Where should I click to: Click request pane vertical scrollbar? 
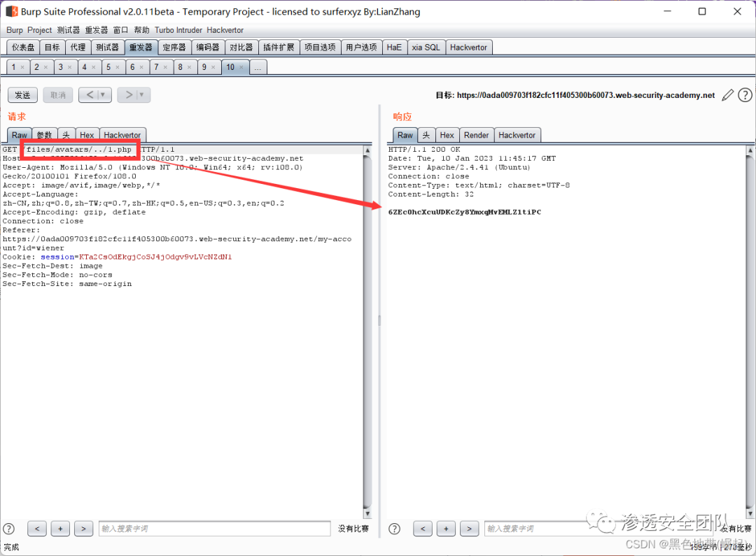pyautogui.click(x=367, y=332)
